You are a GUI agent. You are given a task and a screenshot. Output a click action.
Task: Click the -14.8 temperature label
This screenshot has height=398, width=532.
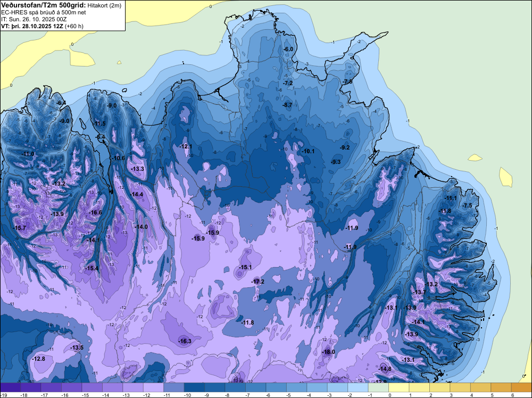tap(385, 369)
